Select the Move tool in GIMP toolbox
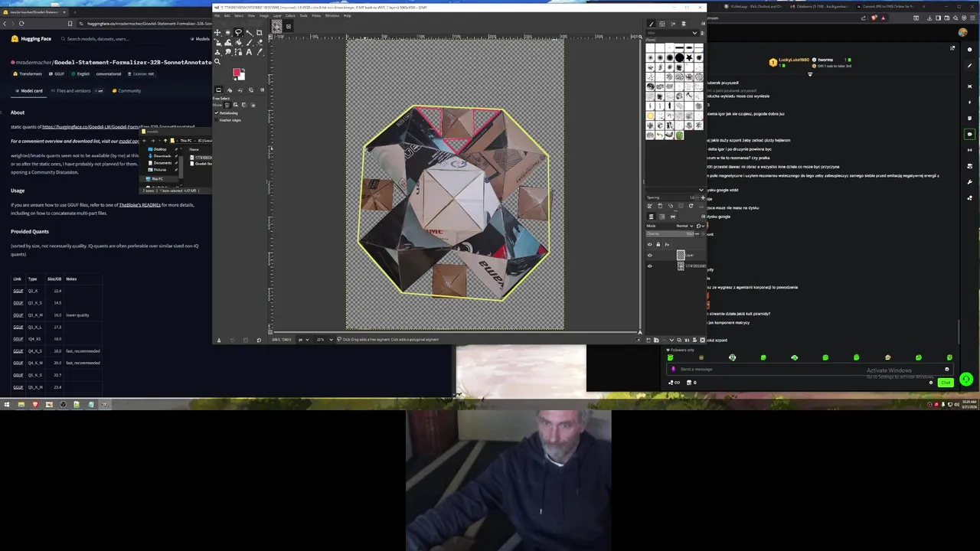Screen dimensions: 980x551 (217, 33)
